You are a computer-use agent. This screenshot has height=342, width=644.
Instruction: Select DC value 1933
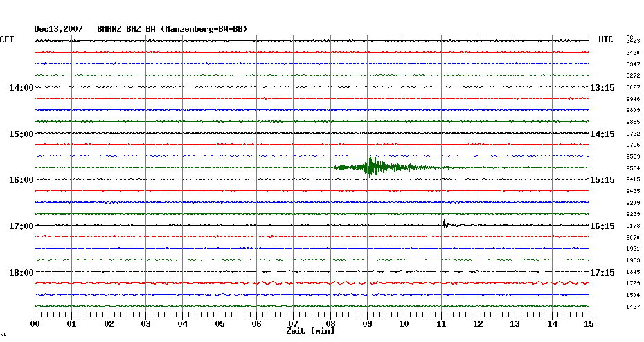[x=633, y=261]
